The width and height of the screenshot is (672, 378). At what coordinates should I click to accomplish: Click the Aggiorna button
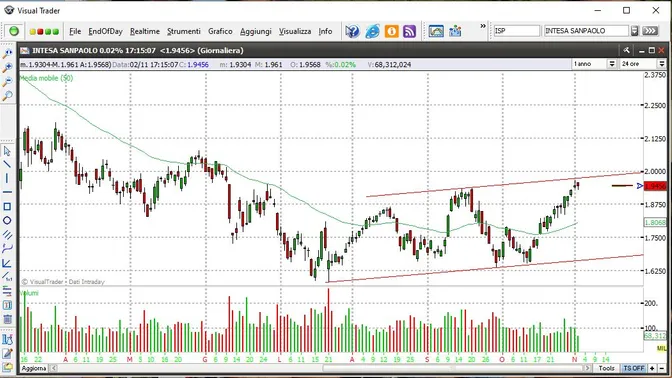34,368
